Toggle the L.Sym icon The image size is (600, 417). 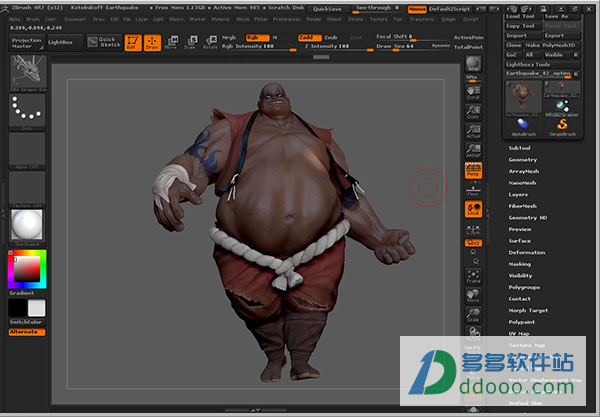(473, 229)
